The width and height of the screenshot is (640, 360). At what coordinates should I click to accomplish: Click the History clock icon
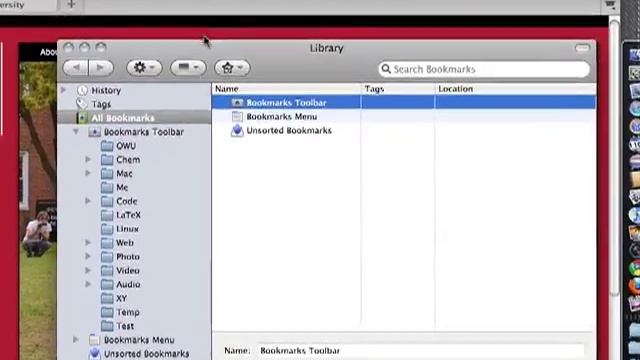[82, 90]
